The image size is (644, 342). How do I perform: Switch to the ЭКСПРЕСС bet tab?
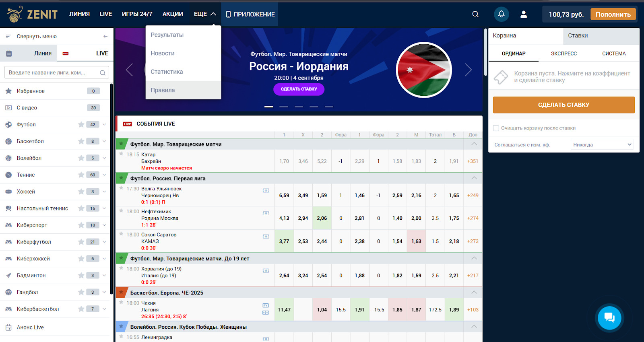564,54
